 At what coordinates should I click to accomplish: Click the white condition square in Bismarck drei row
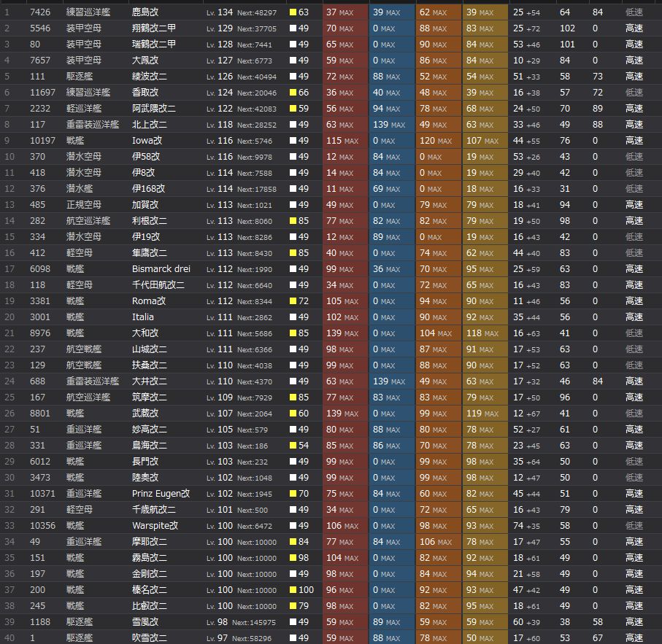tap(293, 269)
